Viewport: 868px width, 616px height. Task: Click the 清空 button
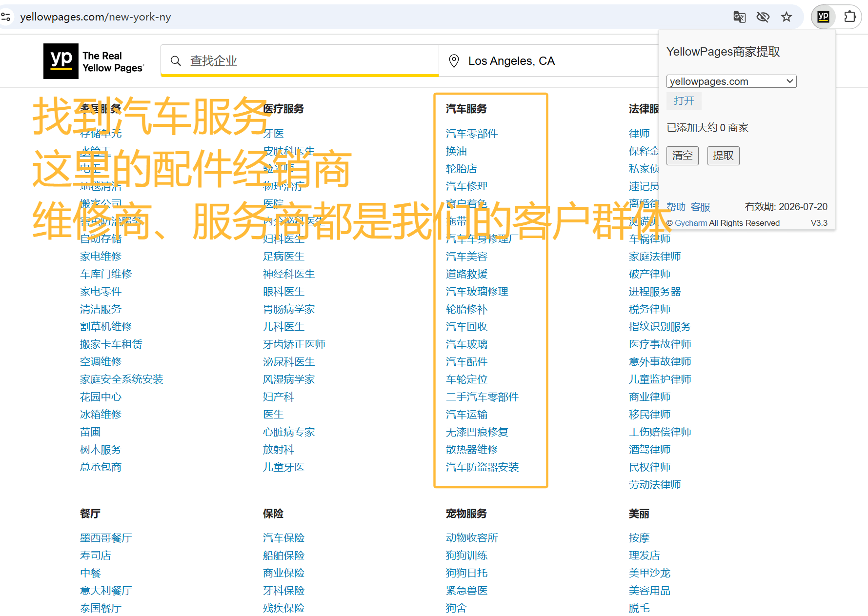coord(683,156)
